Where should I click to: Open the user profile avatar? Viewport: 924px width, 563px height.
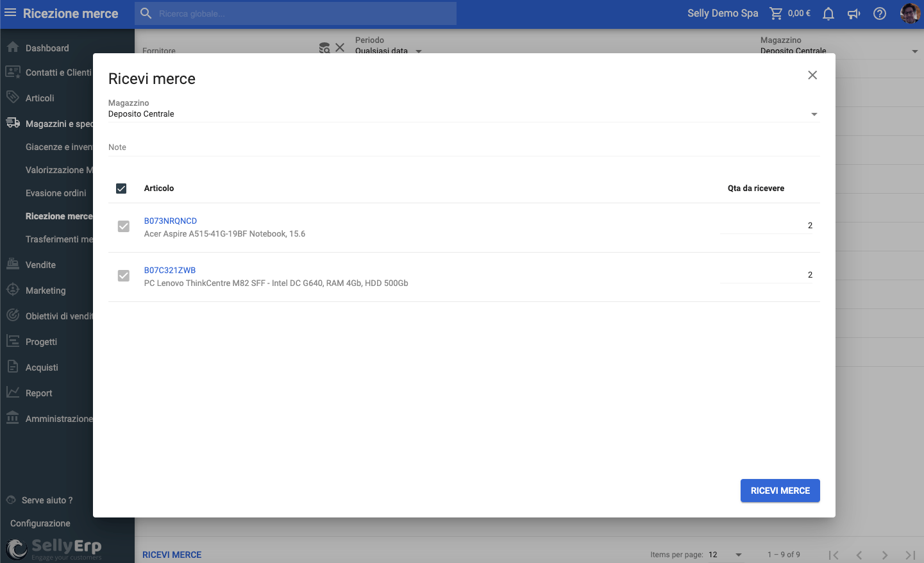click(x=910, y=13)
